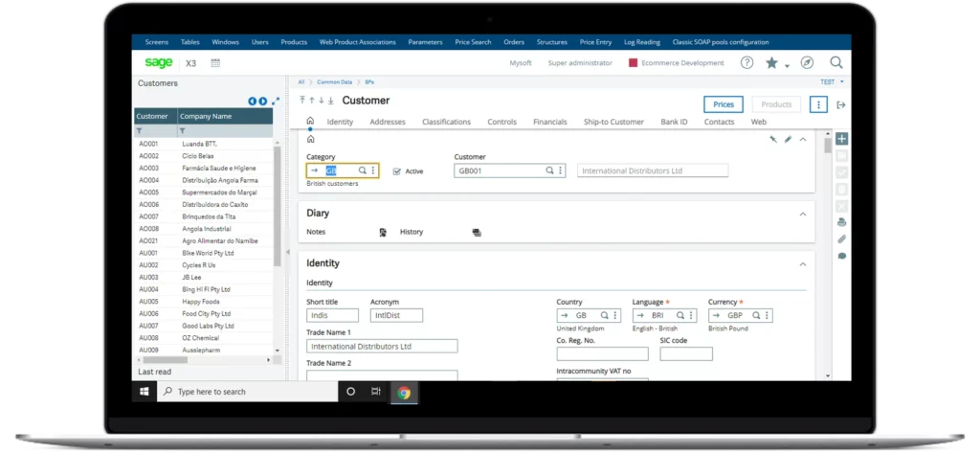Open the more actions three-dot button
980x453 pixels.
click(x=819, y=104)
